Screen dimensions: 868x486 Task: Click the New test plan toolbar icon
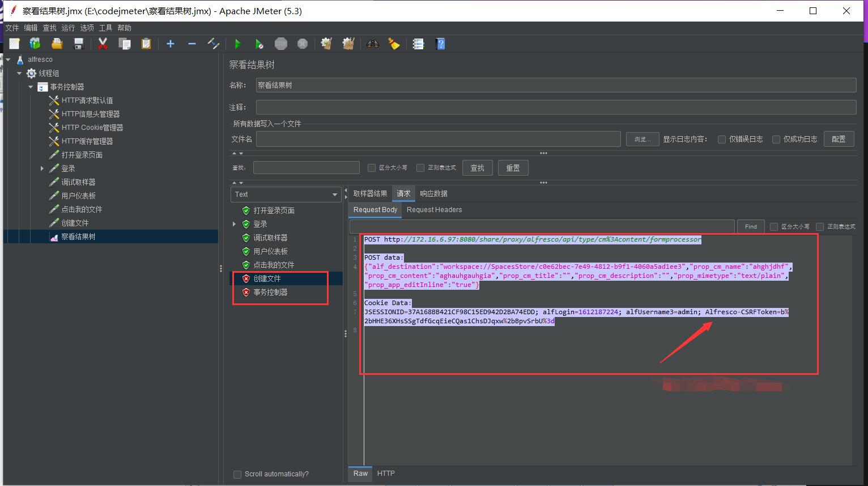(x=15, y=44)
